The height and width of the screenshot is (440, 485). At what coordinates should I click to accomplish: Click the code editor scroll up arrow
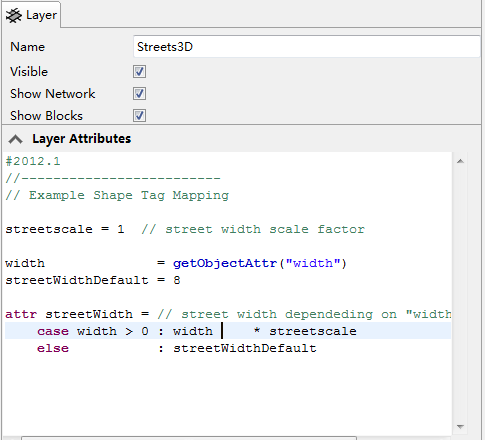point(460,161)
